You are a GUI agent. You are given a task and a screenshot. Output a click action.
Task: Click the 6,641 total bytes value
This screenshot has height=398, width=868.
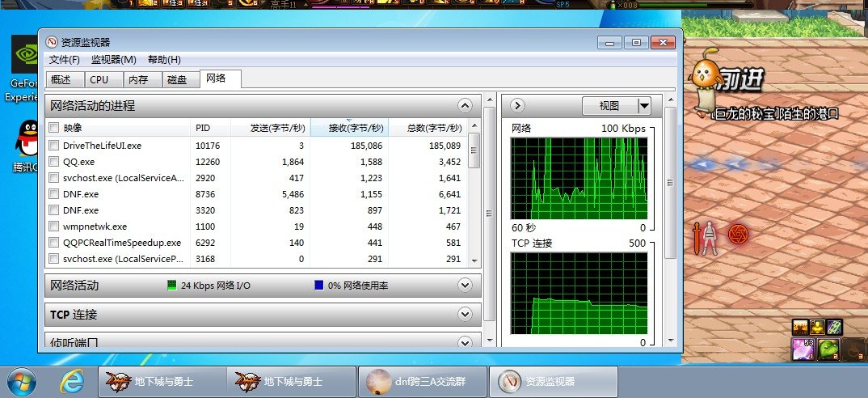(x=449, y=194)
